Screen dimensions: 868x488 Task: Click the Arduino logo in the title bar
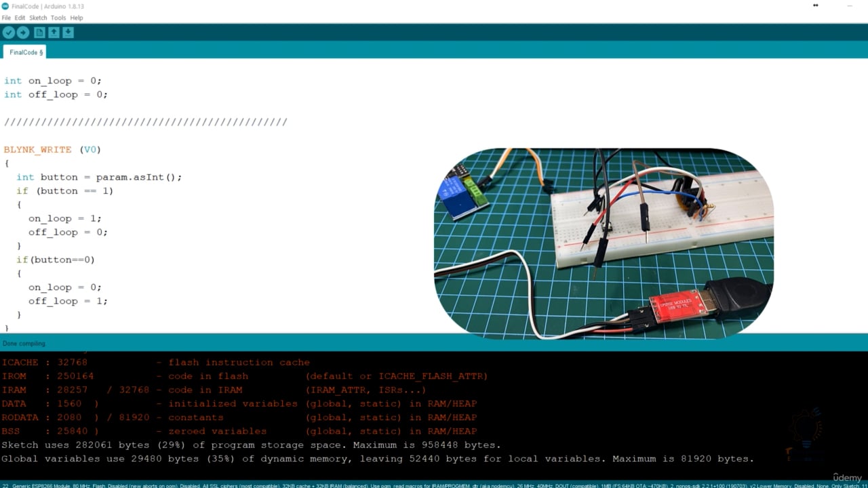click(5, 5)
